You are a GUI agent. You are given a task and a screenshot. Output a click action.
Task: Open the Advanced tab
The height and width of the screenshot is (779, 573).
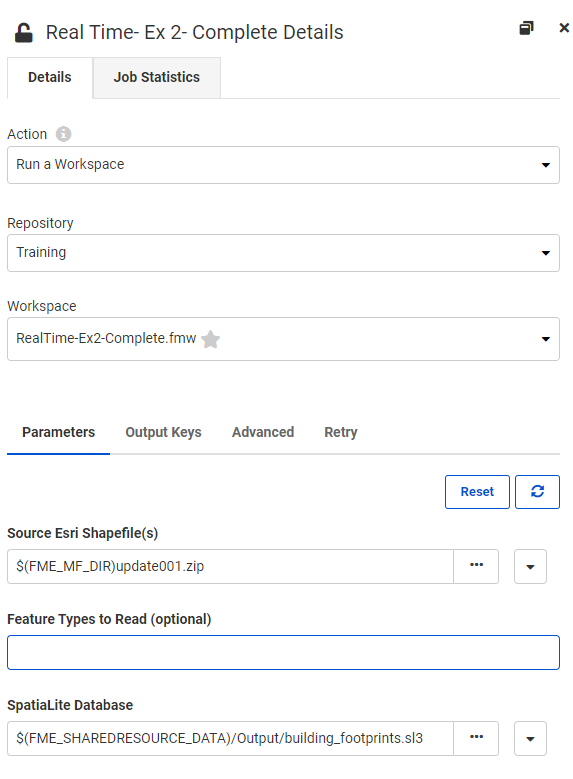click(263, 432)
